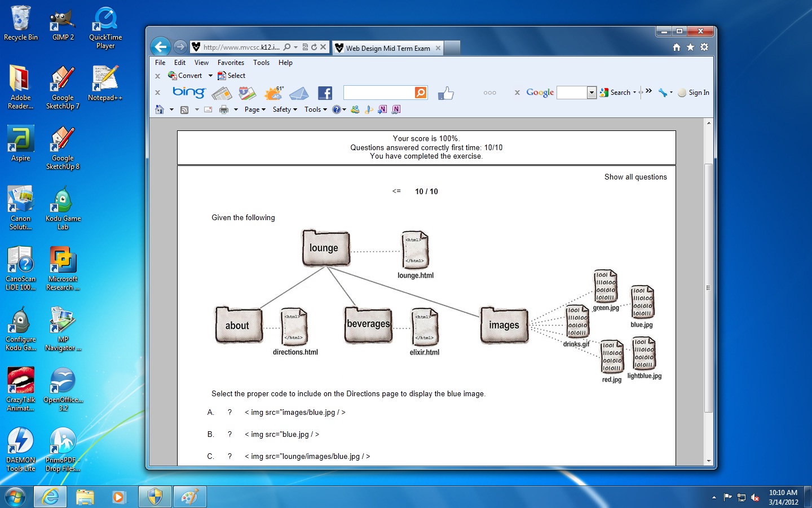
Task: Open the Bing mail envelope icon
Action: click(299, 93)
